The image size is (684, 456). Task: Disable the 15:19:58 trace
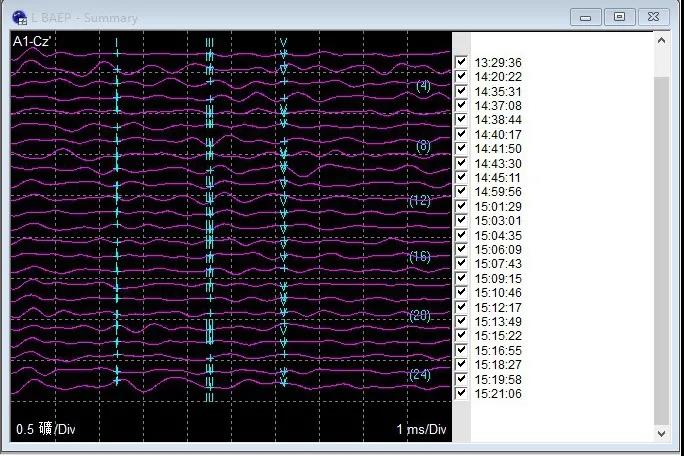[x=461, y=379]
